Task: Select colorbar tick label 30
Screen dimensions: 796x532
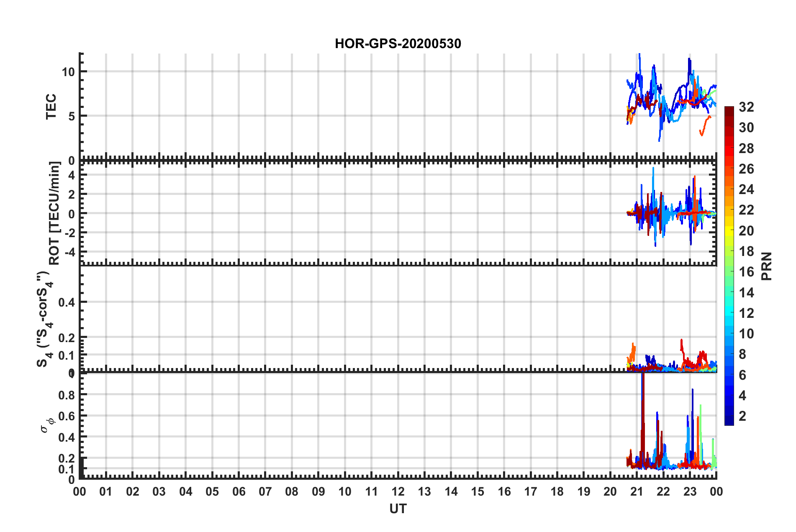Action: (746, 128)
